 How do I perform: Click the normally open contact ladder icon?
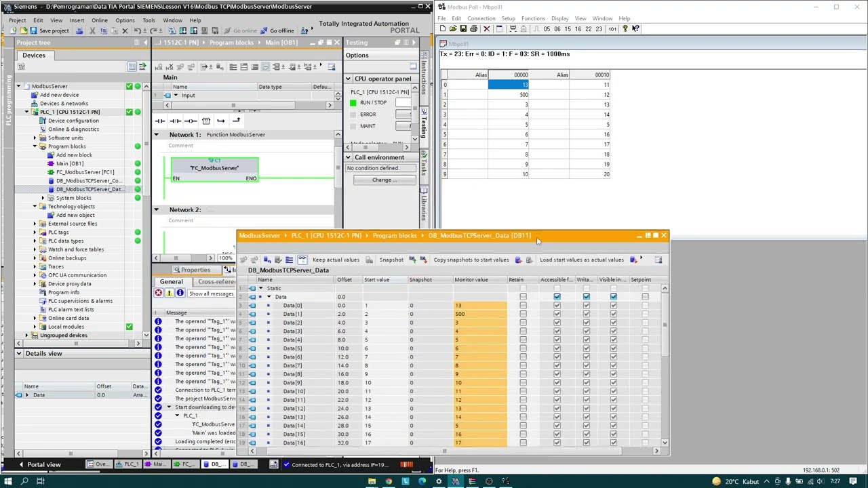tap(160, 121)
